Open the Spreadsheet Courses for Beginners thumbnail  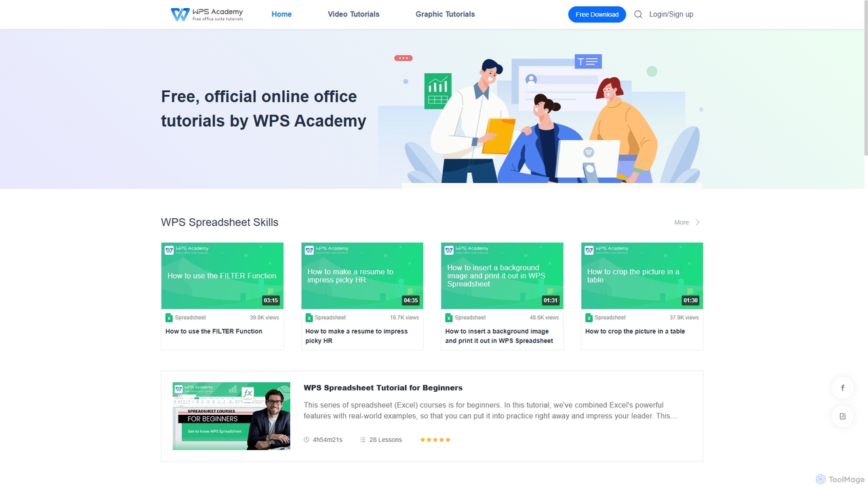pyautogui.click(x=231, y=416)
